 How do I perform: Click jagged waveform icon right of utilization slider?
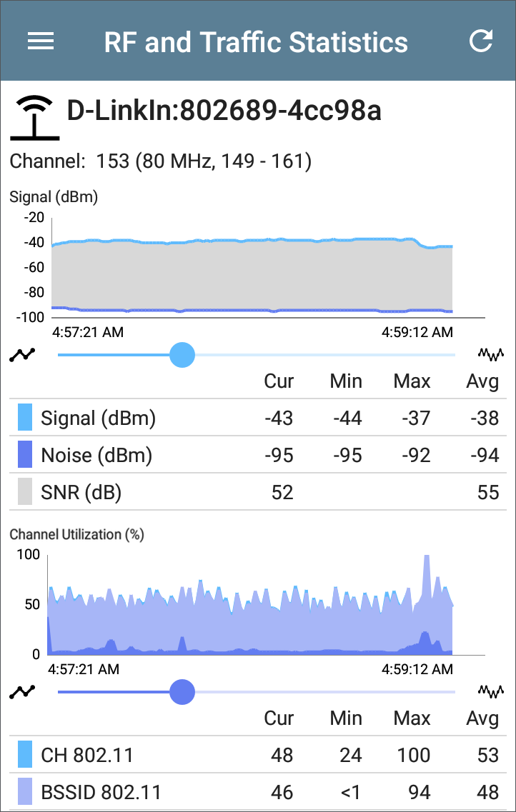pos(491,691)
